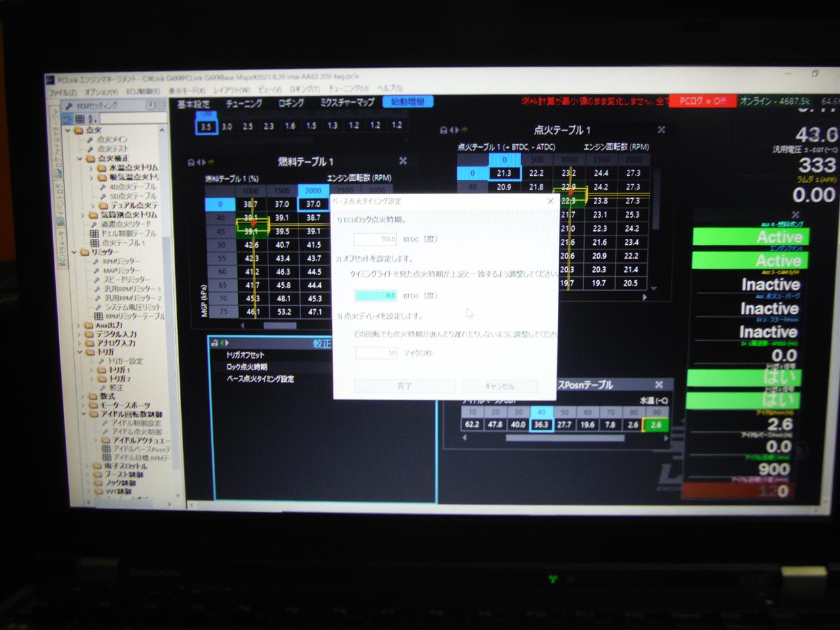Viewport: 840px width, 630px height.
Task: Open the ECU制御 menu
Action: (142, 91)
